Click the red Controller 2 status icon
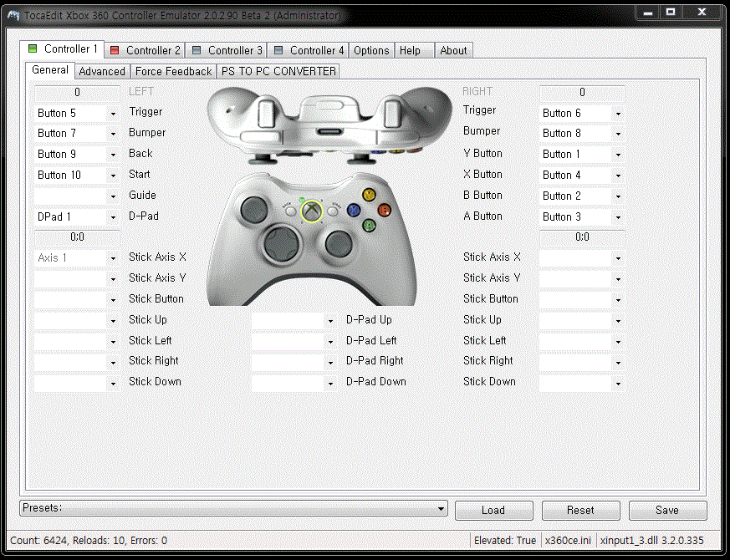 pos(115,50)
